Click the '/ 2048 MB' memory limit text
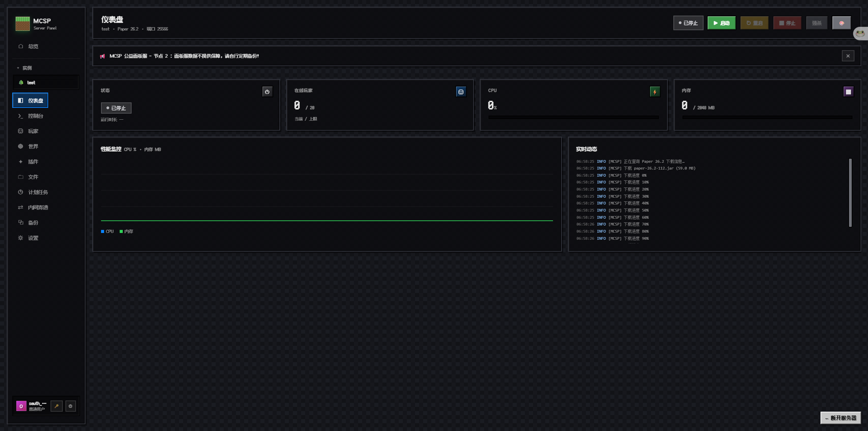This screenshot has height=431, width=868. (x=704, y=107)
